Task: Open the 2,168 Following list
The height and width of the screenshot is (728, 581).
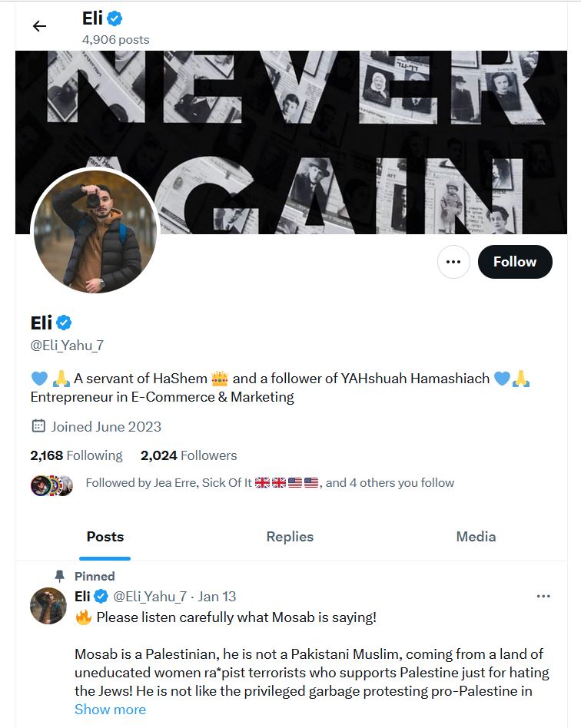Action: point(76,455)
